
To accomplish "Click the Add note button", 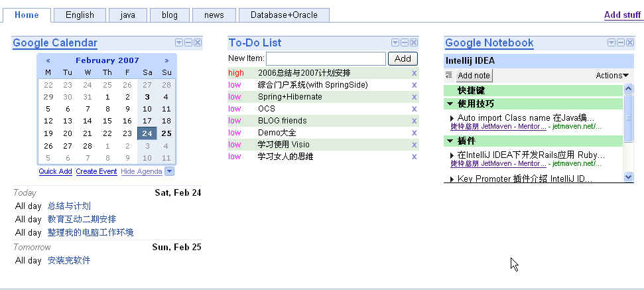I will click(x=474, y=75).
